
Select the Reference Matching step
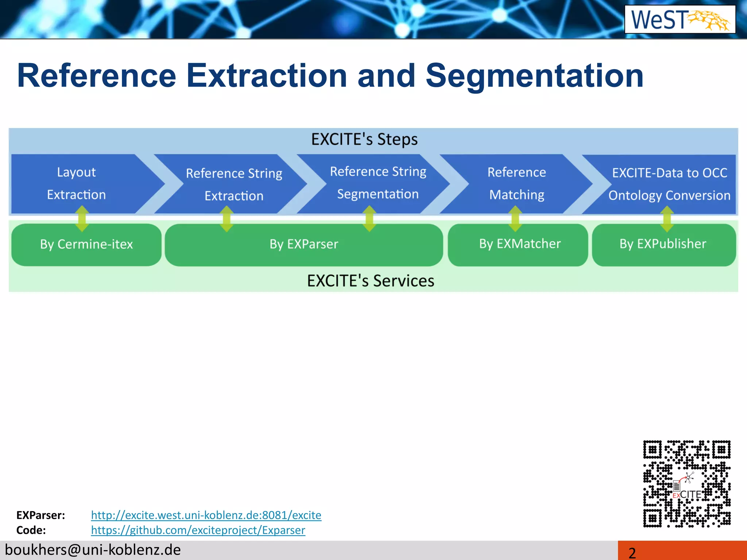(x=516, y=183)
